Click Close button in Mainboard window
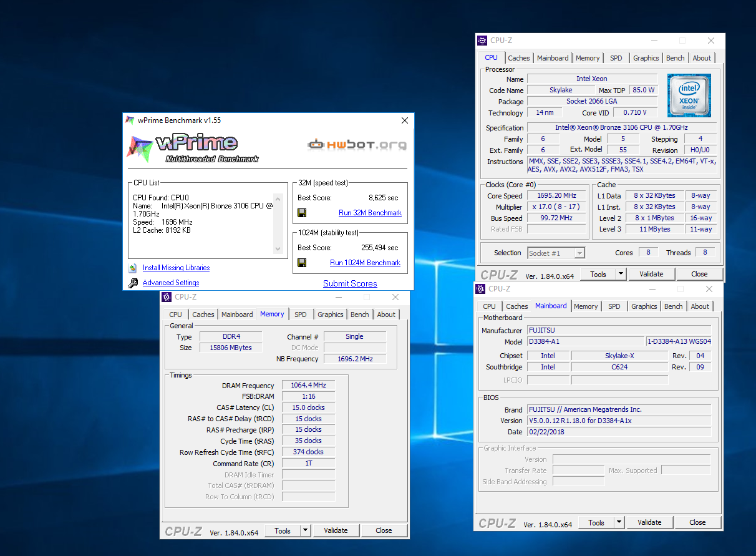 tap(697, 522)
